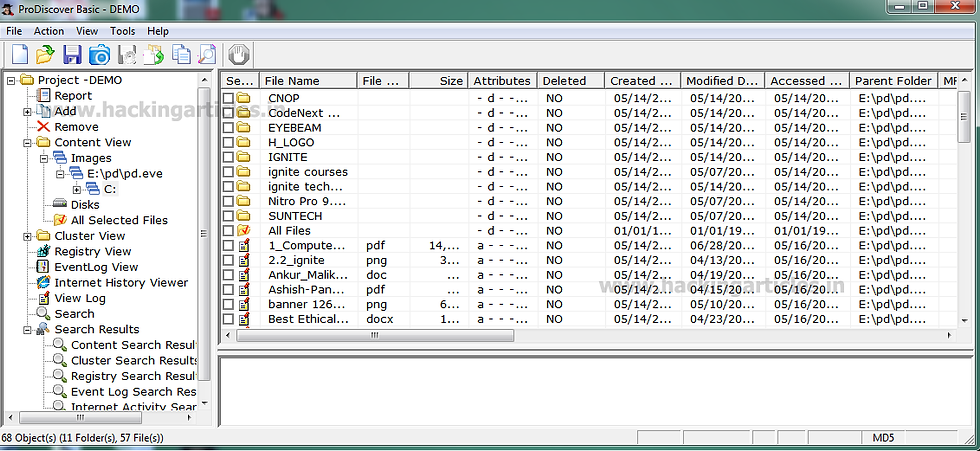Tick the checkbox for 2.2_ignite png file

(228, 260)
